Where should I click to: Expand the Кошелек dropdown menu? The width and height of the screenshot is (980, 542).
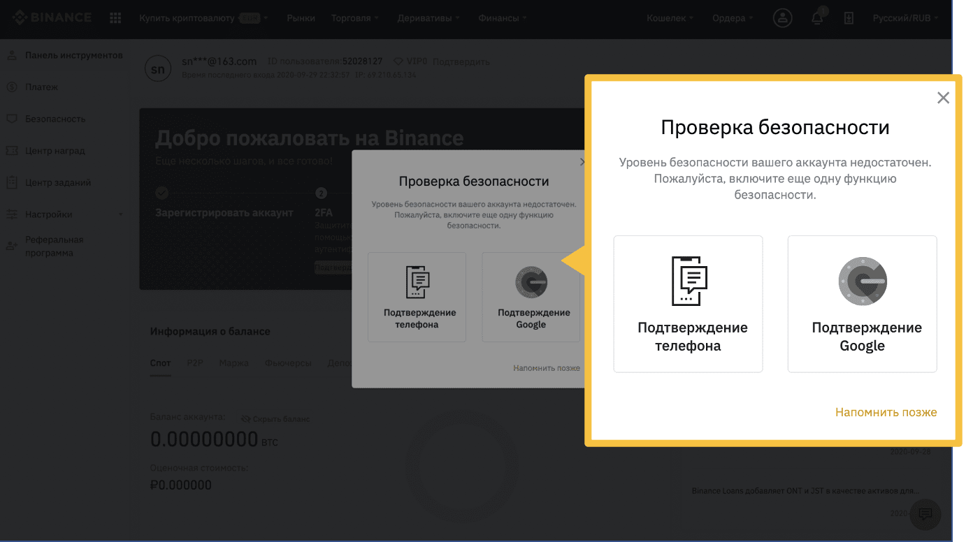(x=670, y=18)
